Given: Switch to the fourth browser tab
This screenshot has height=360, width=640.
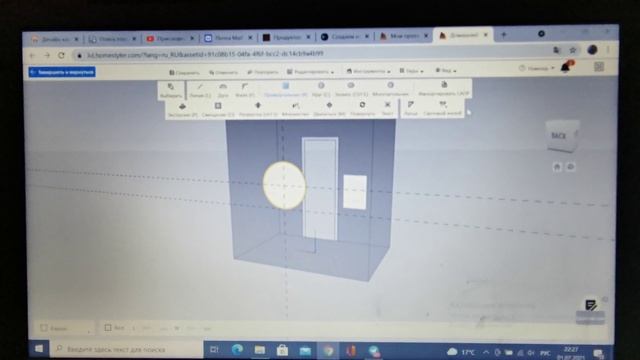Looking at the screenshot, I should [x=229, y=38].
